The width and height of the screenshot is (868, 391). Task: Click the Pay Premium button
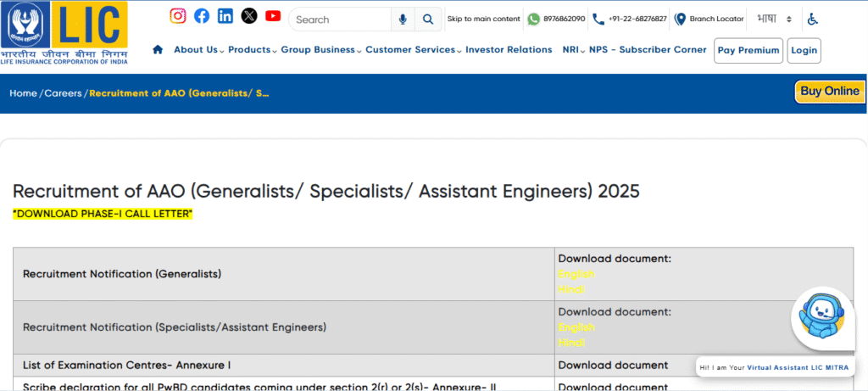tap(748, 51)
